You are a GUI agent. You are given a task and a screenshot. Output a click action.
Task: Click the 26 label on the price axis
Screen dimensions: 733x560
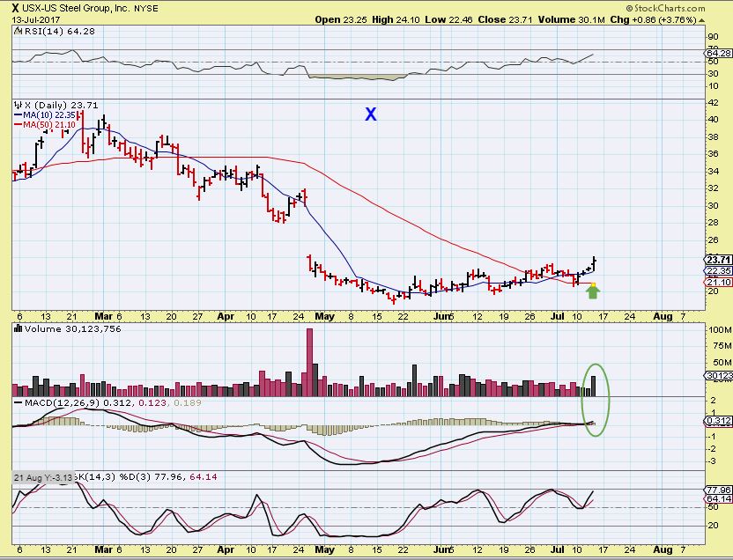coord(713,239)
